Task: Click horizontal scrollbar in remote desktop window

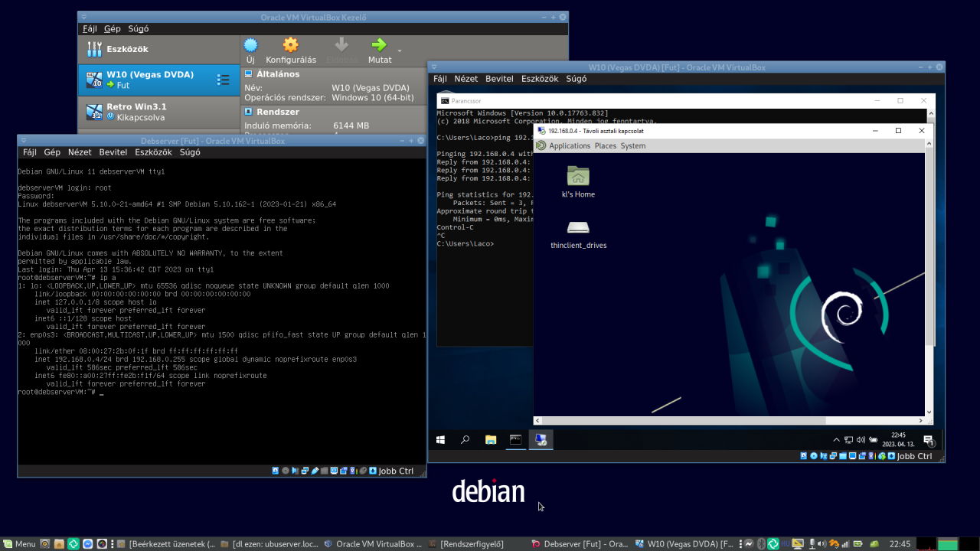Action: (x=730, y=420)
